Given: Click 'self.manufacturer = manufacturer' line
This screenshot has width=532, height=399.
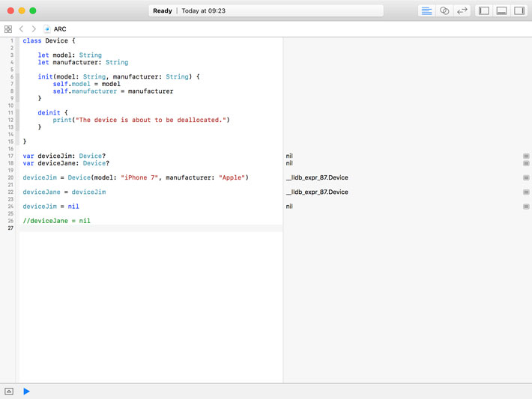Looking at the screenshot, I should point(113,91).
